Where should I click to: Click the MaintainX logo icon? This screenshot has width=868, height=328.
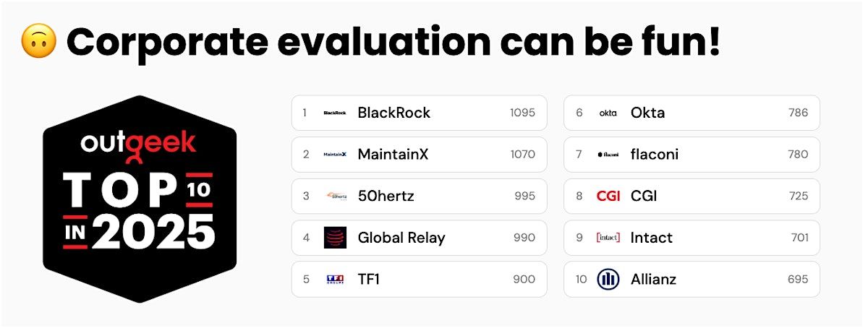pos(335,155)
